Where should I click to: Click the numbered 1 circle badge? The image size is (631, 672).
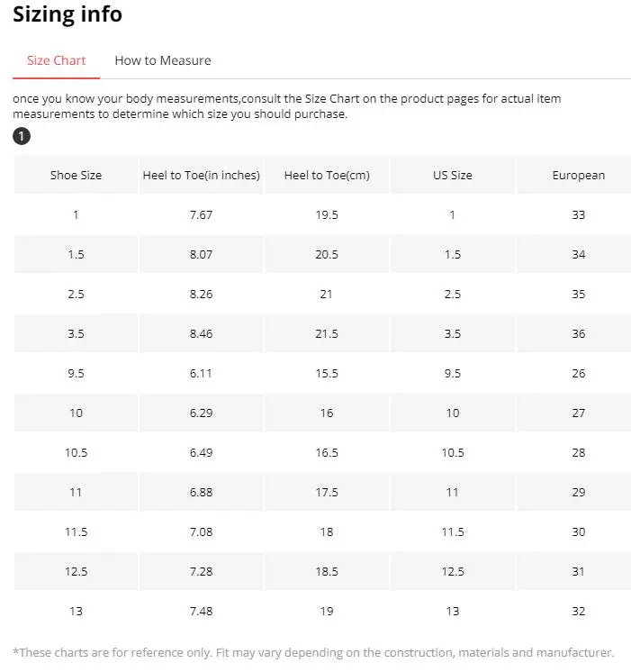[22, 136]
